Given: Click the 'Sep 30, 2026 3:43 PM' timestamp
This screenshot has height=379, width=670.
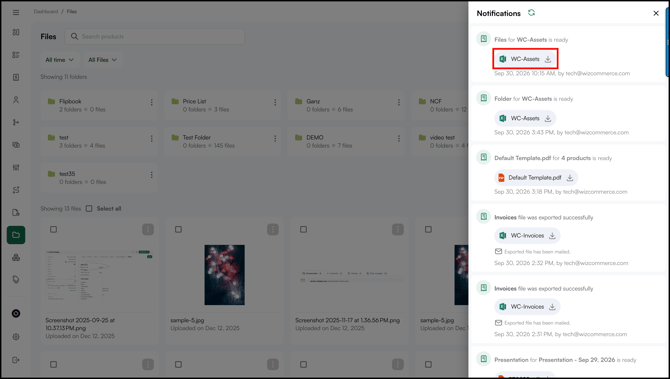Looking at the screenshot, I should click(524, 132).
